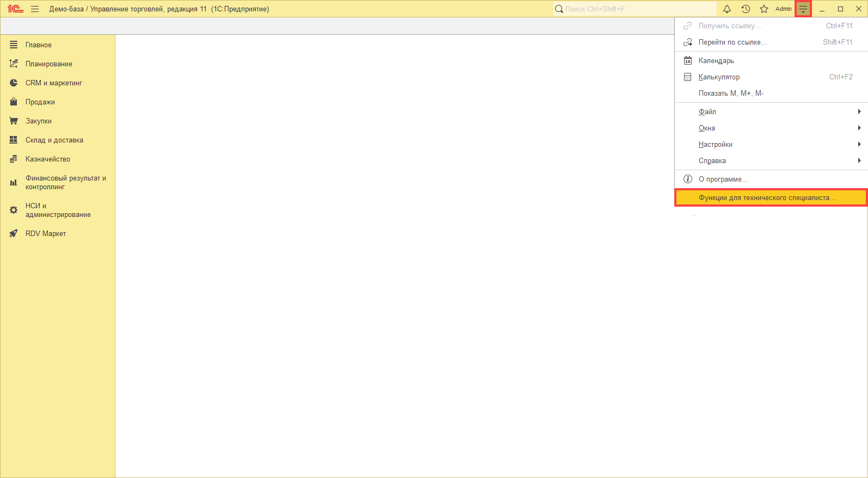The image size is (868, 478).
Task: Click the Казначейство coins icon
Action: (14, 159)
